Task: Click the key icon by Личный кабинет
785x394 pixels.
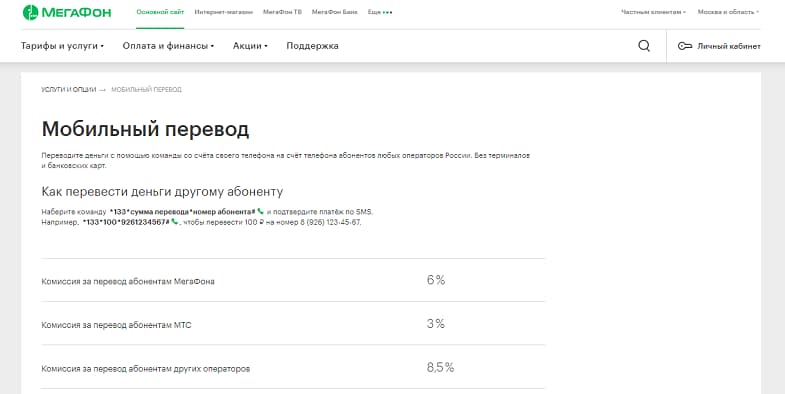Action: point(684,46)
